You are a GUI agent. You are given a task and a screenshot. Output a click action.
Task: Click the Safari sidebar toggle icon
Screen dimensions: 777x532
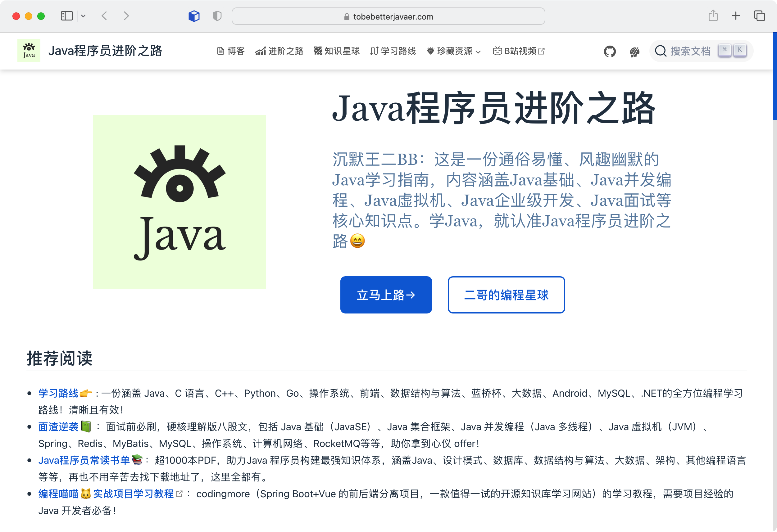point(66,16)
